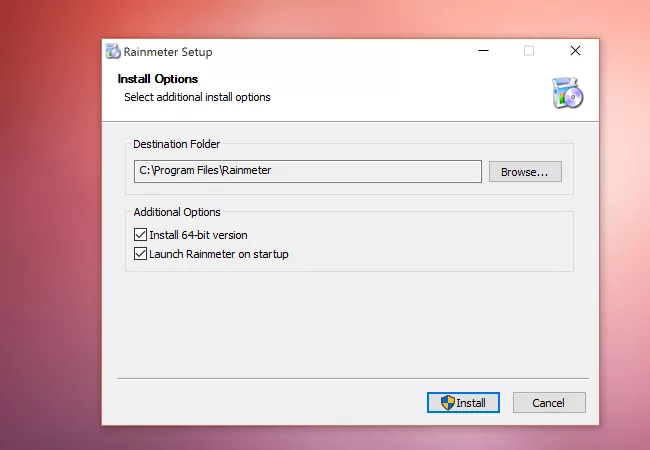Click the greyed-out maximize button
Image resolution: width=650 pixels, height=450 pixels.
pyautogui.click(x=529, y=51)
